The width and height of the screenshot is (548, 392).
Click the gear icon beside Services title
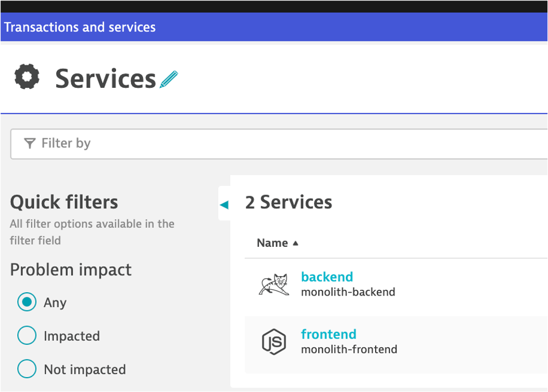pyautogui.click(x=27, y=77)
